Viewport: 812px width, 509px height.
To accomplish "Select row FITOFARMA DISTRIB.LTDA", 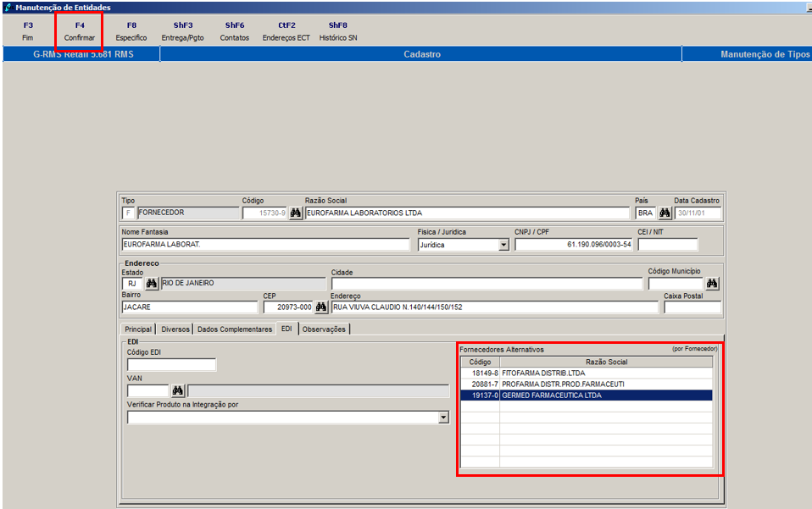I will (587, 373).
